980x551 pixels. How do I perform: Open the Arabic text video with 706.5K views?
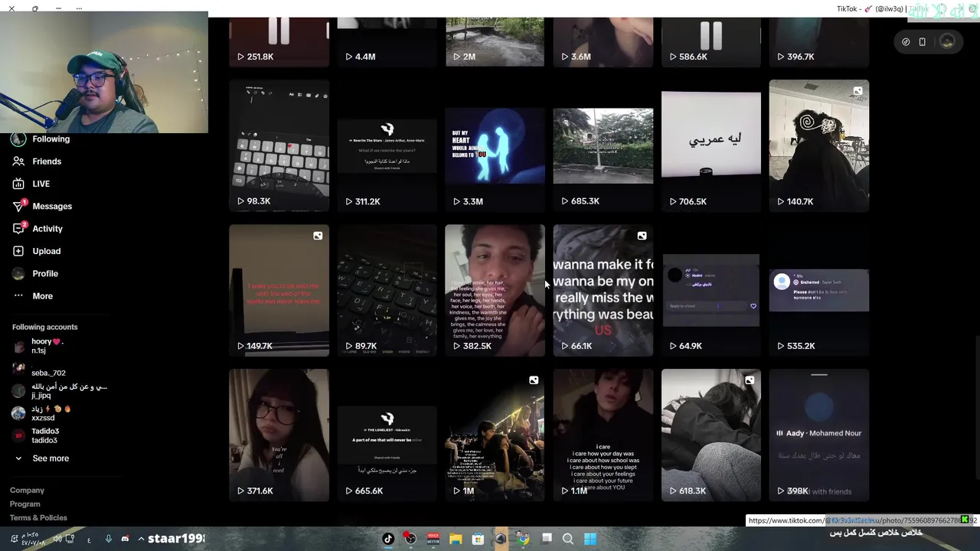(x=711, y=145)
